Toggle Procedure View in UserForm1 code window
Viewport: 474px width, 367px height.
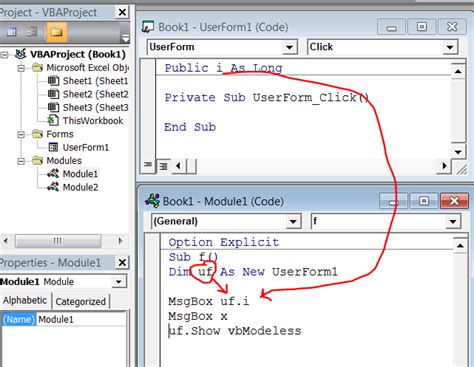point(148,165)
